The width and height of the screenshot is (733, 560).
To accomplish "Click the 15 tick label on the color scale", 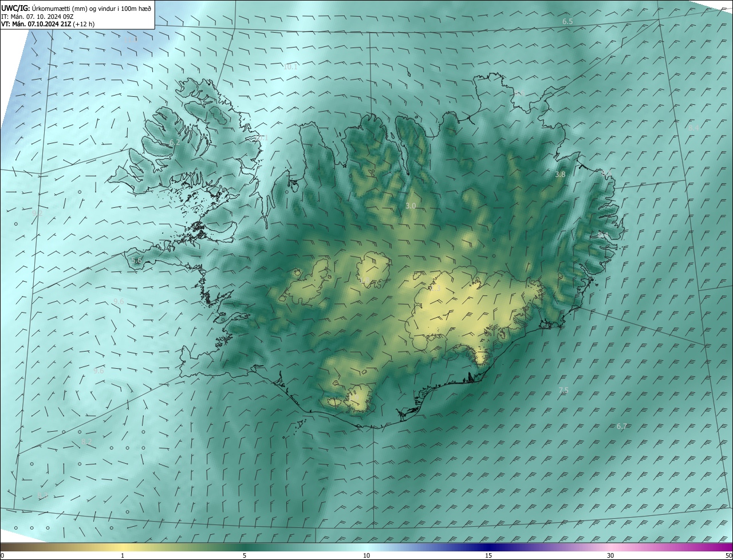I will click(488, 555).
